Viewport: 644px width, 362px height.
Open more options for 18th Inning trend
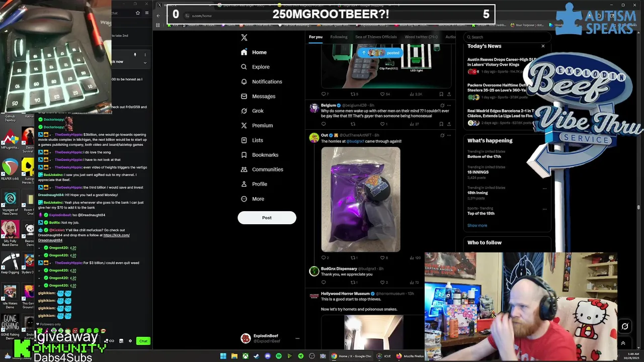(544, 189)
